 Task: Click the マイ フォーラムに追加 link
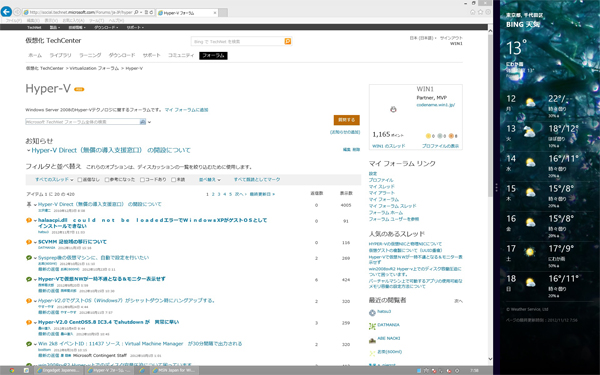coord(186,110)
